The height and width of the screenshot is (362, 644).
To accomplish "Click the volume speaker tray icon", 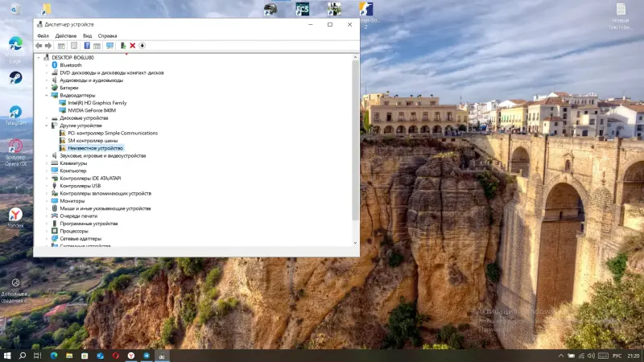I will click(591, 356).
